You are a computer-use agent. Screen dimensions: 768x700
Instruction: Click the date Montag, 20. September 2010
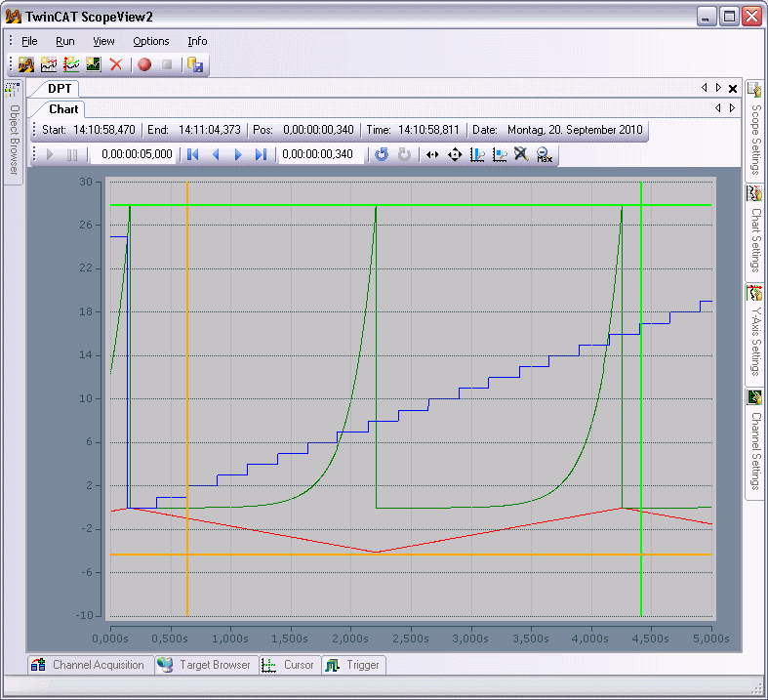(575, 130)
